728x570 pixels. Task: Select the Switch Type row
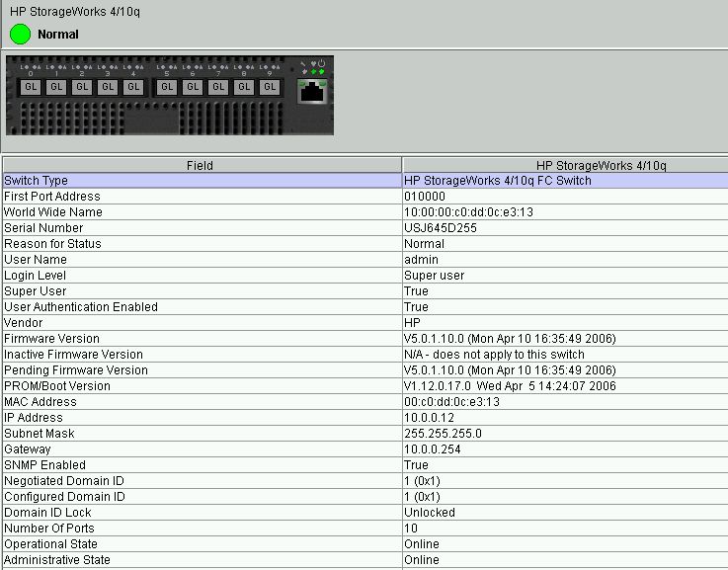pyautogui.click(x=365, y=181)
